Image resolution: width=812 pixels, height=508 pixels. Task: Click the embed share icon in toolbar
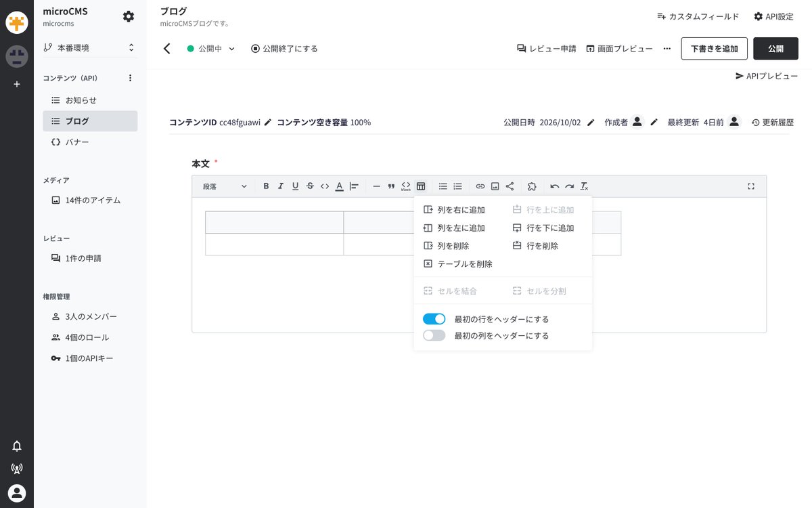(x=510, y=186)
